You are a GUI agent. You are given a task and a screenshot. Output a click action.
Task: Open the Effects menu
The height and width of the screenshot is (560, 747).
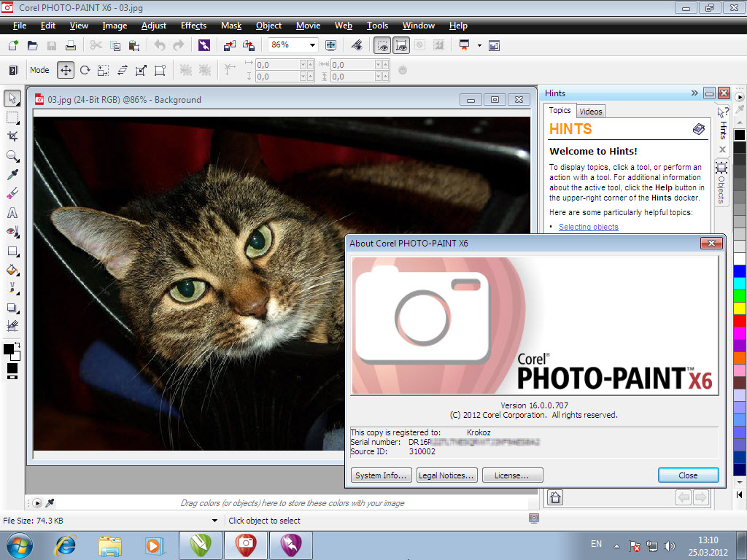point(193,26)
